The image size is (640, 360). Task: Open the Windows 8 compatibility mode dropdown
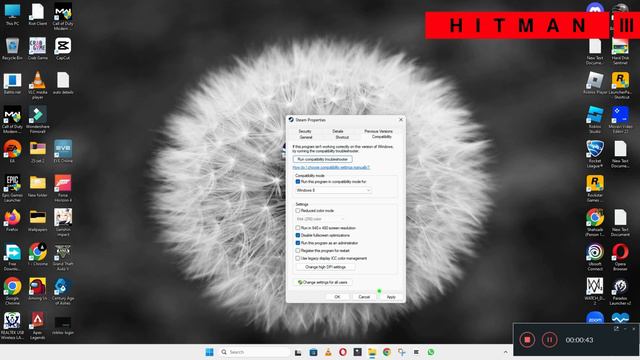point(333,190)
